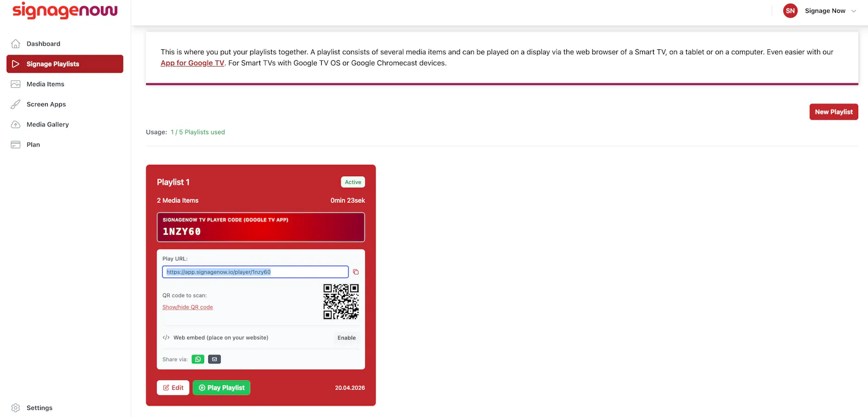Click the 20.04.2026 date text
The width and height of the screenshot is (868, 417).
350,388
